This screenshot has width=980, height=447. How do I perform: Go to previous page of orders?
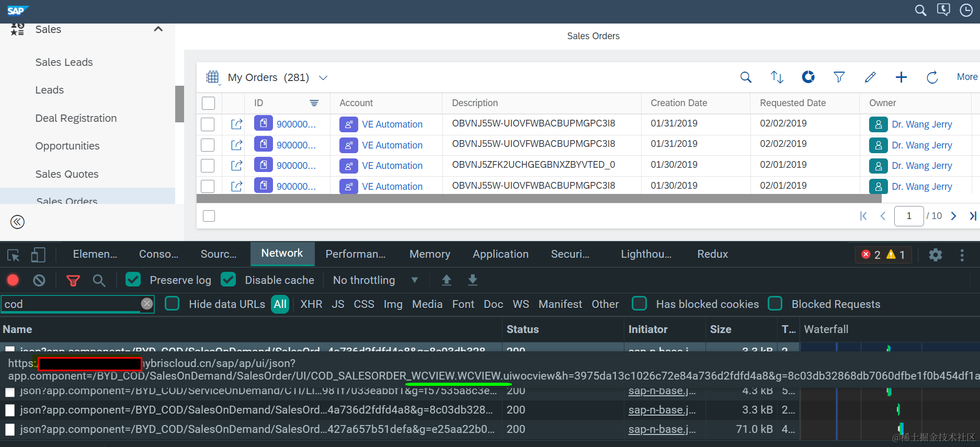pyautogui.click(x=883, y=216)
